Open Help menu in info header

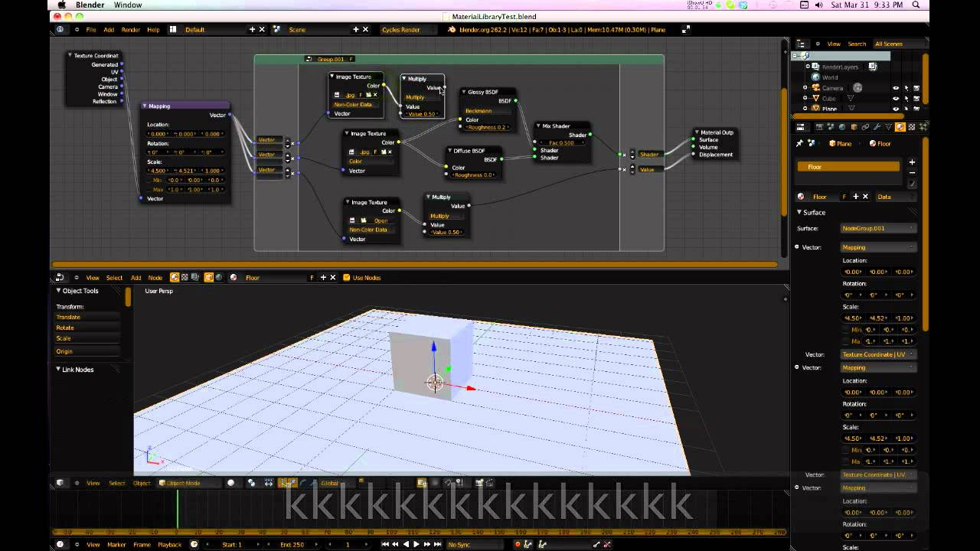(x=153, y=30)
